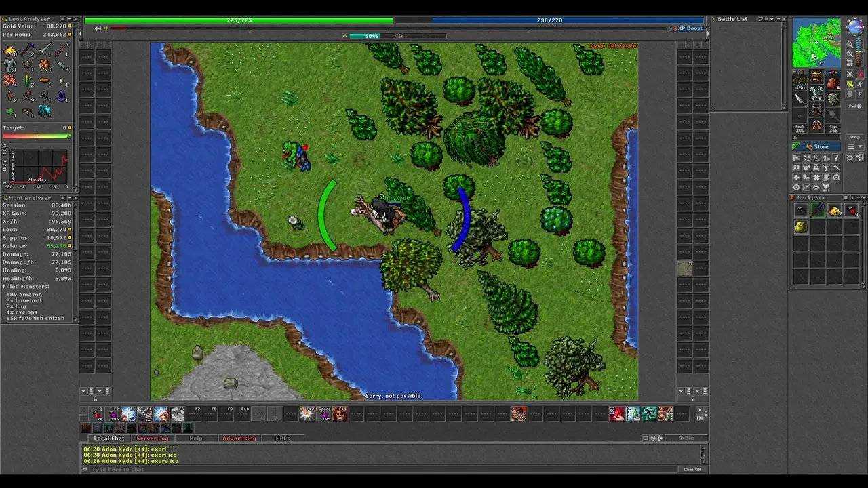Click the boots equipment slot
Screen dimensions: 868x488
(816, 124)
